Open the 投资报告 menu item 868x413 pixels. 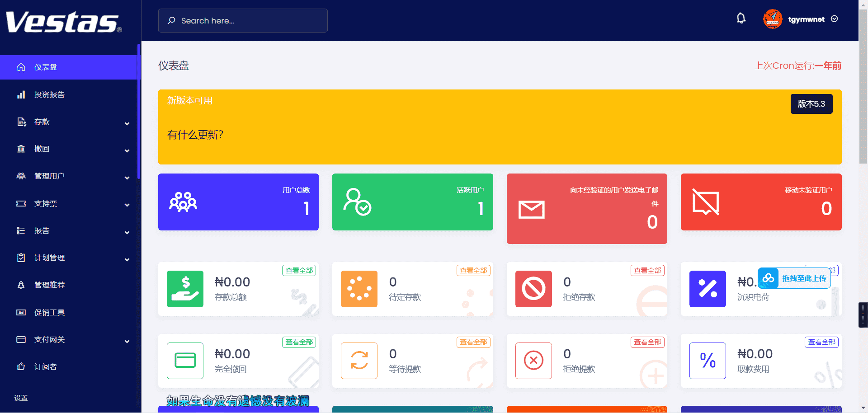pyautogui.click(x=50, y=95)
